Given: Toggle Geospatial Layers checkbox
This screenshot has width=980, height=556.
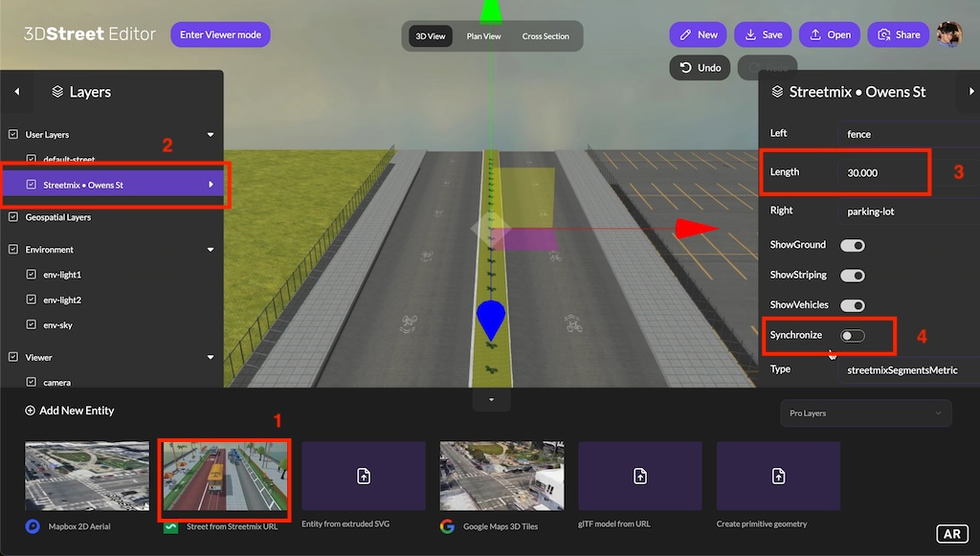Looking at the screenshot, I should click(13, 217).
